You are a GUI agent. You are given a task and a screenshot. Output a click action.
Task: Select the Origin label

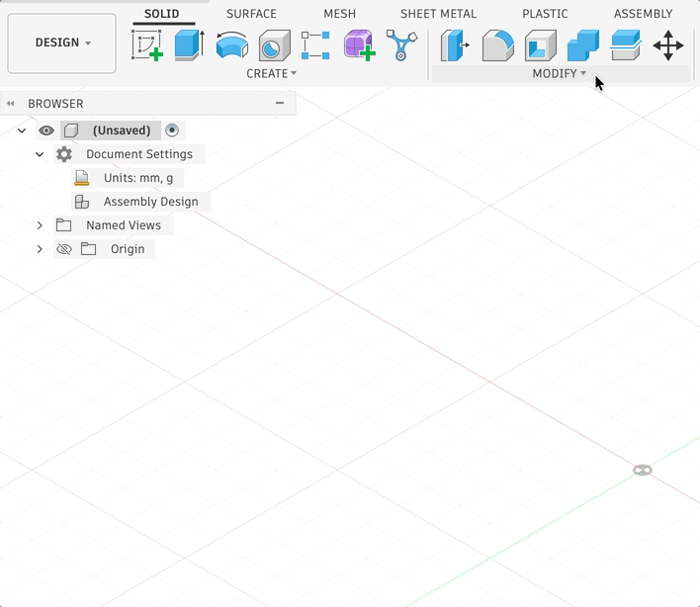pos(128,248)
